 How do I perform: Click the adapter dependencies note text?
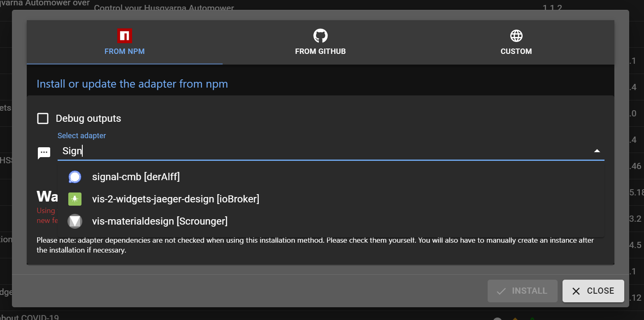tap(315, 245)
